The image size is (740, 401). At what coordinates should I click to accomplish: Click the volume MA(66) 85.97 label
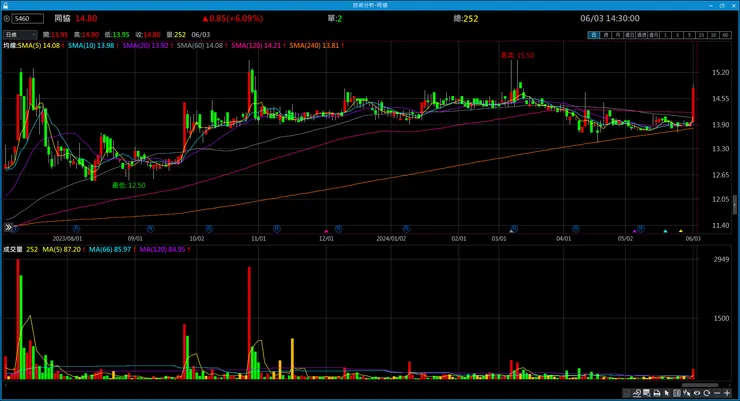pos(112,249)
